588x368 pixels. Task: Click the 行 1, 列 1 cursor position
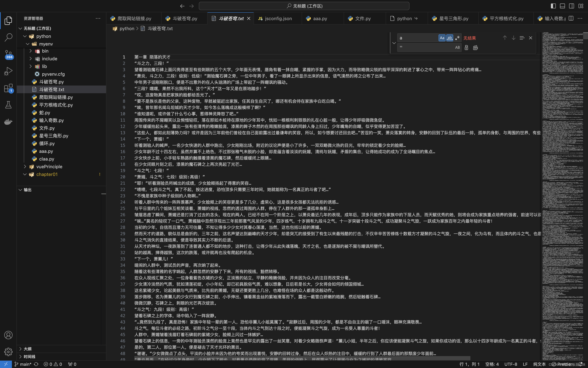pos(469,364)
